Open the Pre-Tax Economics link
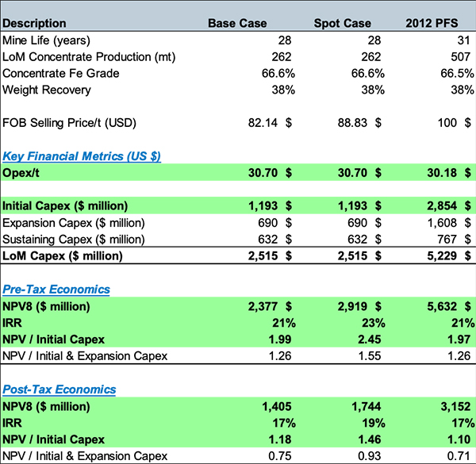The width and height of the screenshot is (476, 464). coord(56,290)
